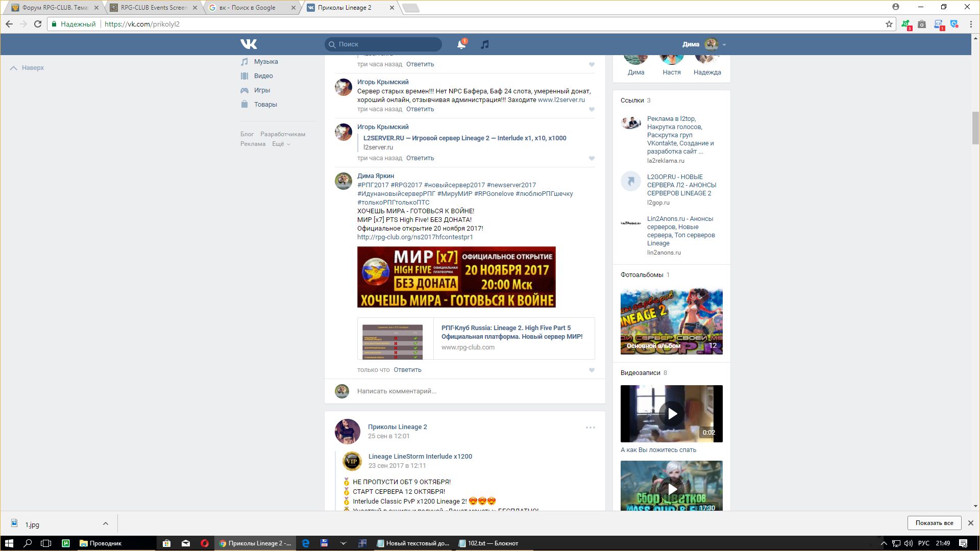The width and height of the screenshot is (980, 551).
Task: Bookmark page with star icon
Action: (889, 24)
